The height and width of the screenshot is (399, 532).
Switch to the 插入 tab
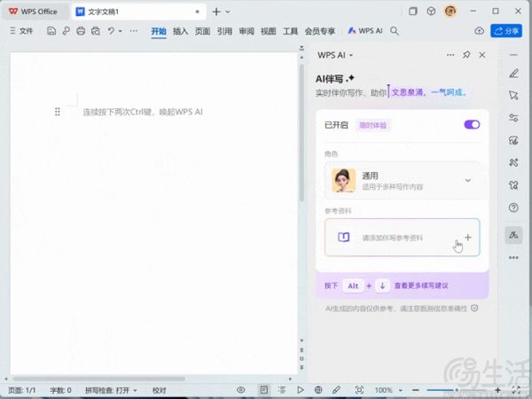tap(180, 31)
